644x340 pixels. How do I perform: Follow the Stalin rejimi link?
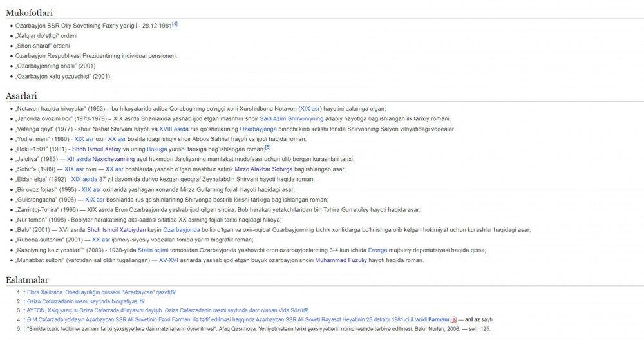pyautogui.click(x=153, y=250)
